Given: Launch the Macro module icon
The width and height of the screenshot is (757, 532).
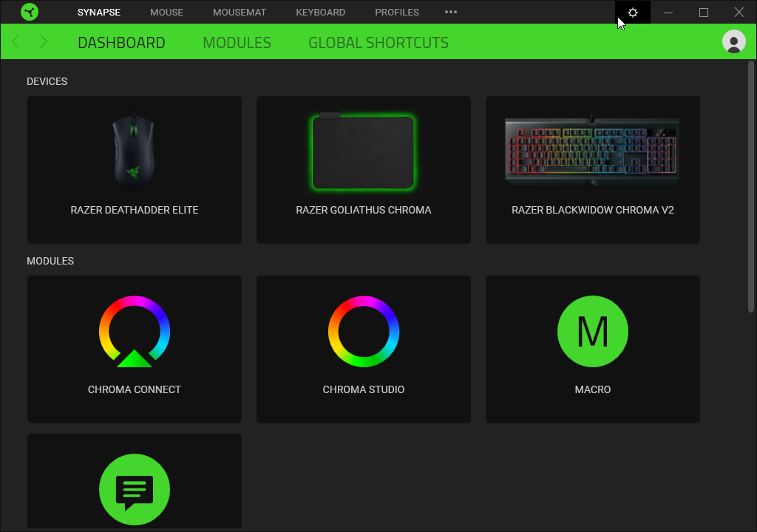Looking at the screenshot, I should (x=593, y=332).
